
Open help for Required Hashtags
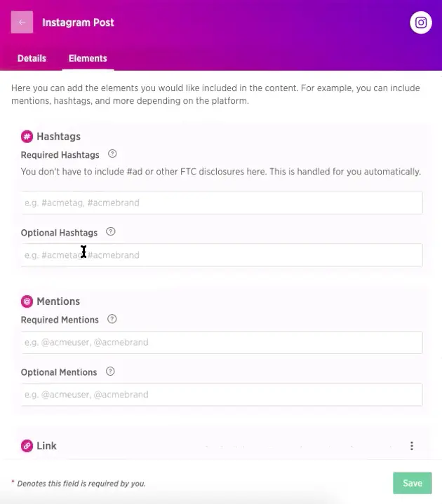coord(112,154)
